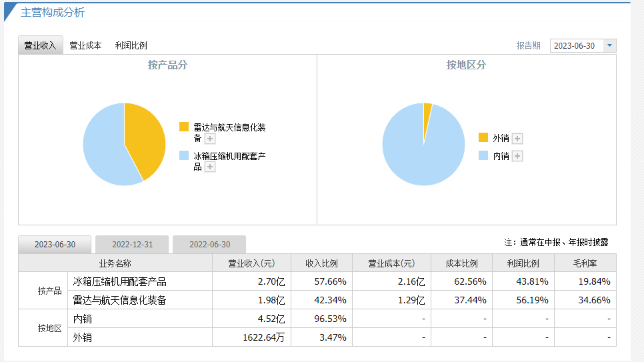Click plus icon next to 外销 legend

click(x=517, y=139)
